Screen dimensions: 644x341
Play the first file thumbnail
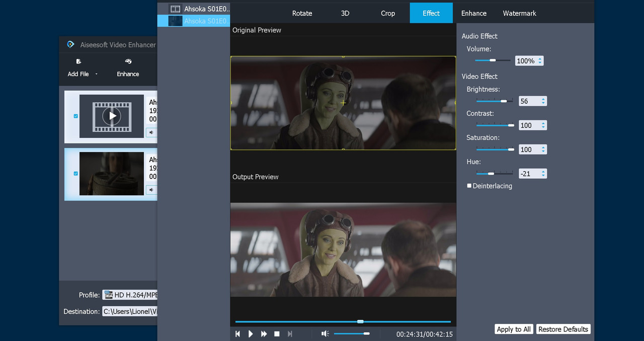coord(112,116)
